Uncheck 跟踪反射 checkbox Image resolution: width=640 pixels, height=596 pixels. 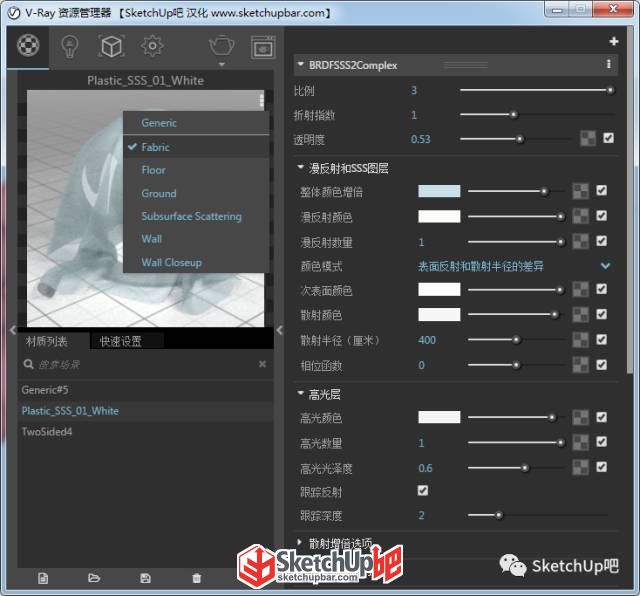423,490
